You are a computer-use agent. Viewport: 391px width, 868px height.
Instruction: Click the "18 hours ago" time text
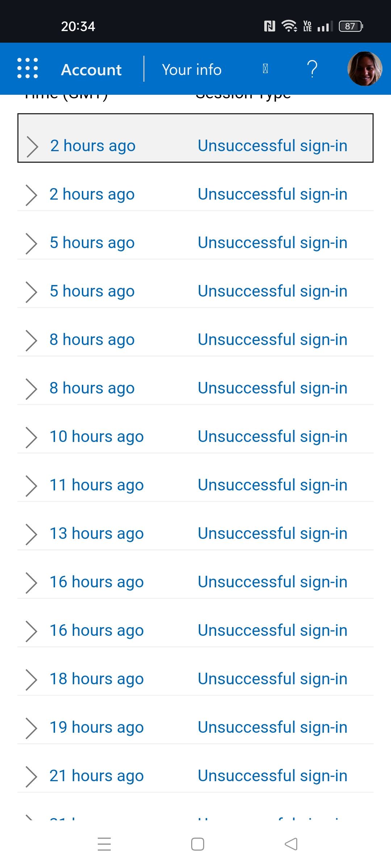(x=97, y=679)
